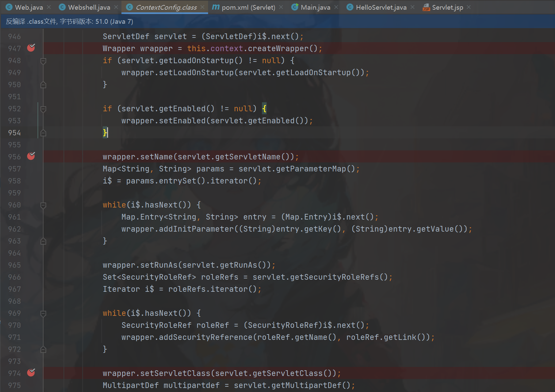Click the HelloServlet.java class icon
The height and width of the screenshot is (392, 555).
coord(350,7)
